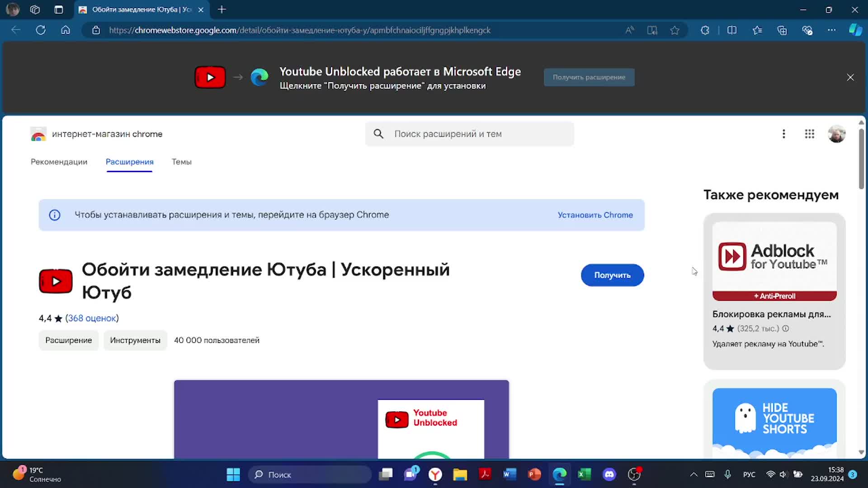The width and height of the screenshot is (868, 488).
Task: Click the Установить Chrome link
Action: click(595, 215)
